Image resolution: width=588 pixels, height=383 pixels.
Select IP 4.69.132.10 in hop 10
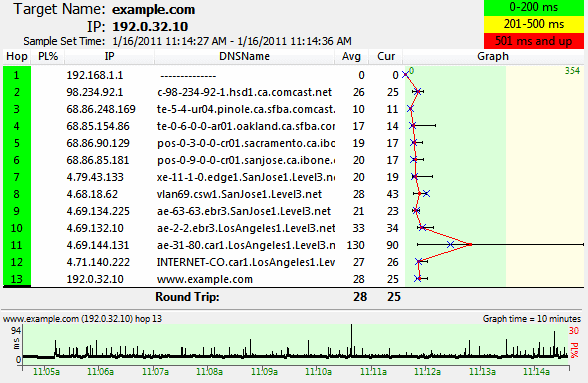[x=95, y=228]
